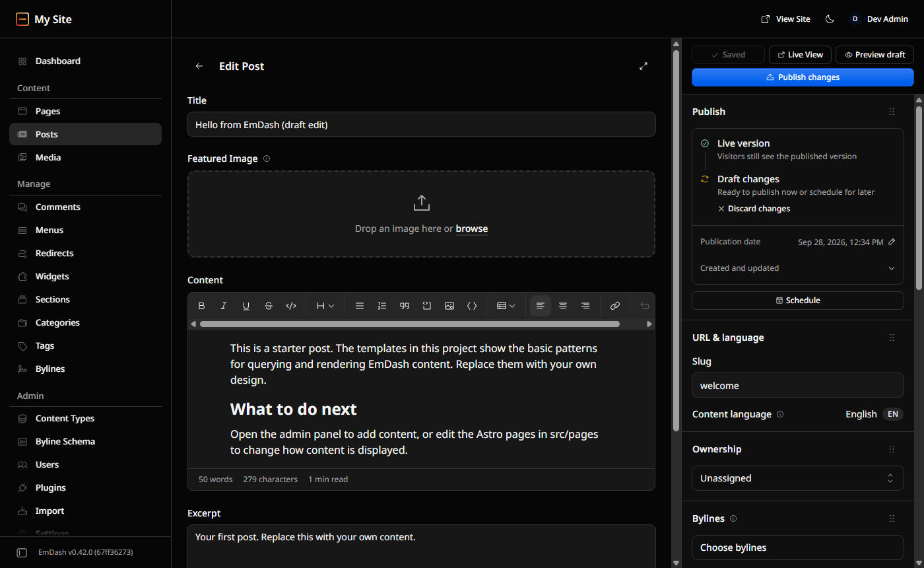The image size is (924, 568).
Task: Edit the publication date with the pencil icon
Action: coord(892,242)
